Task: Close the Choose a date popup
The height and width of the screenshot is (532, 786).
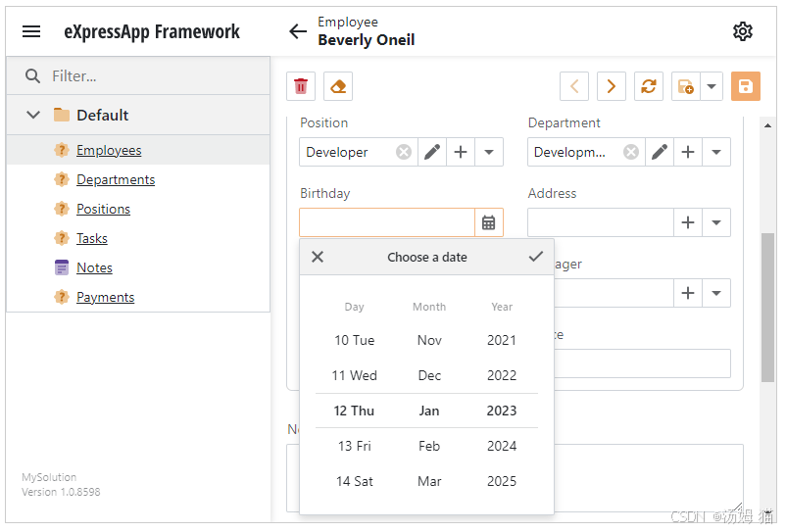Action: 318,257
